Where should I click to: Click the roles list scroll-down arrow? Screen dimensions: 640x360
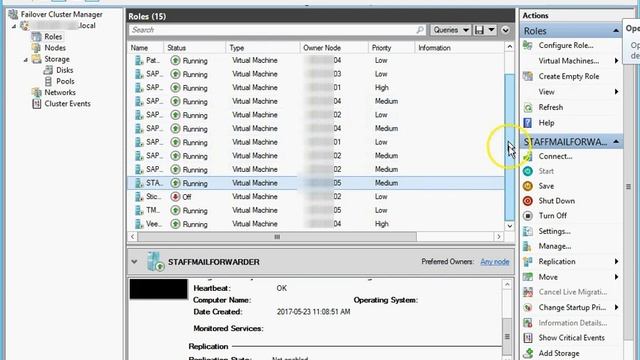pyautogui.click(x=509, y=226)
